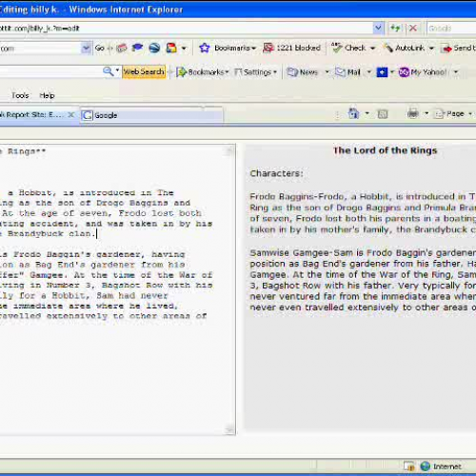Click the red Stop loading X button
The image size is (476, 476).
pyautogui.click(x=413, y=29)
